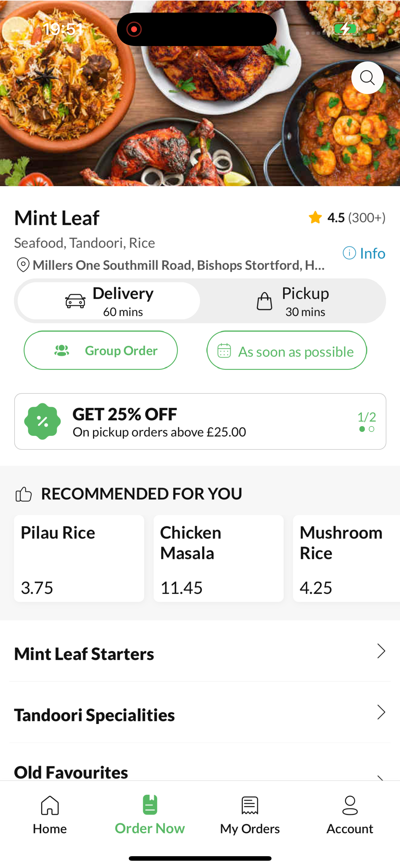Tap the green discount badge icon
Screen dimensions: 400x868
42,421
